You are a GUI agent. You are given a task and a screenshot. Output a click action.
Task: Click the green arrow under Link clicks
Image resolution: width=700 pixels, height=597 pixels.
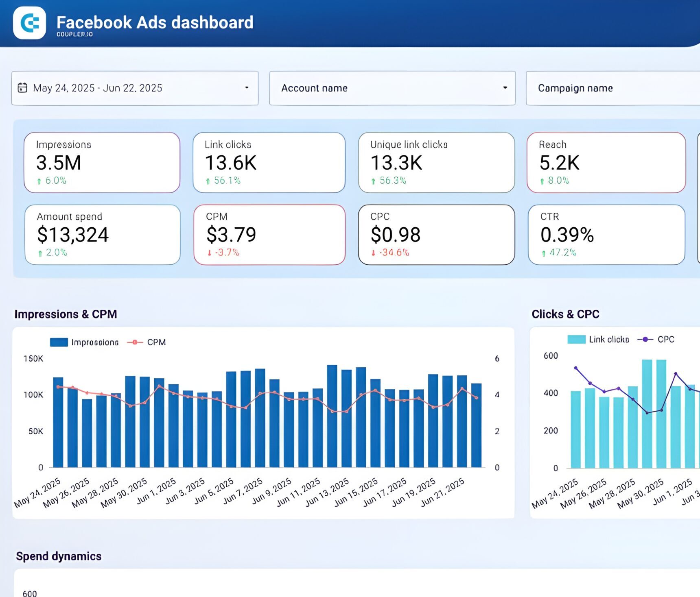pyautogui.click(x=208, y=181)
